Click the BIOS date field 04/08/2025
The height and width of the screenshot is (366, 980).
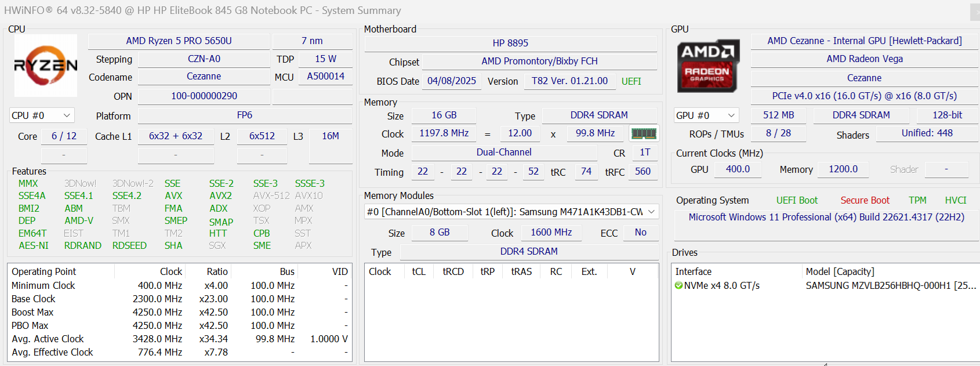[451, 81]
